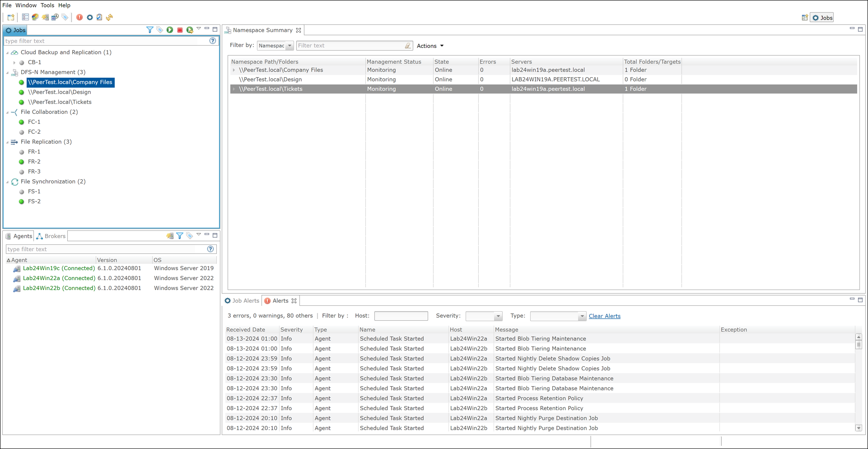Click the lightning server icon in main toolbar

[x=45, y=17]
